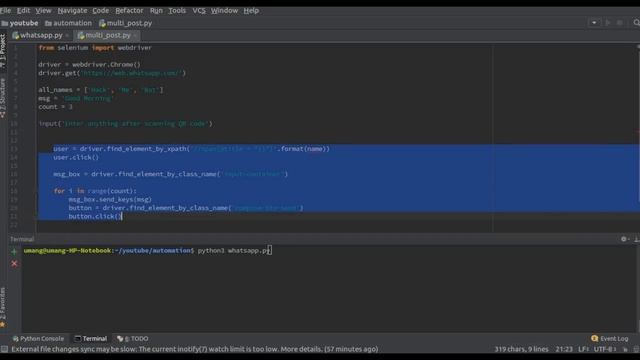Click the user.click() line

76,158
